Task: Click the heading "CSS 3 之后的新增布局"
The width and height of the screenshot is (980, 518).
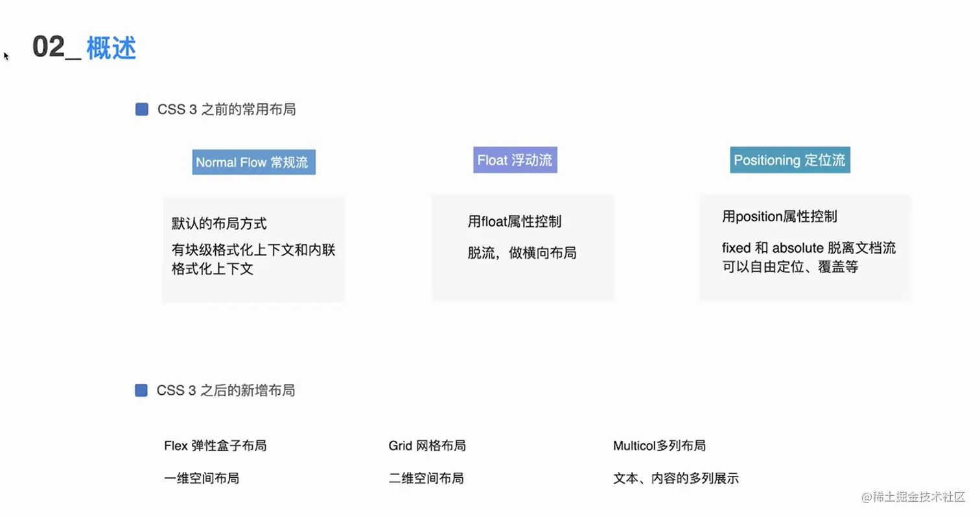Action: click(x=226, y=390)
